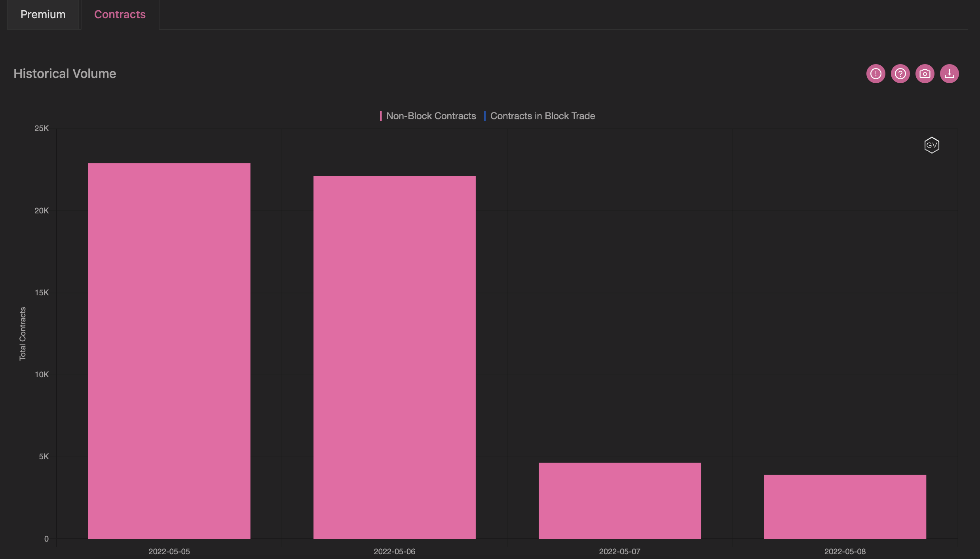Click the 15K y-axis label
Image resolution: width=980 pixels, height=559 pixels.
click(x=42, y=293)
